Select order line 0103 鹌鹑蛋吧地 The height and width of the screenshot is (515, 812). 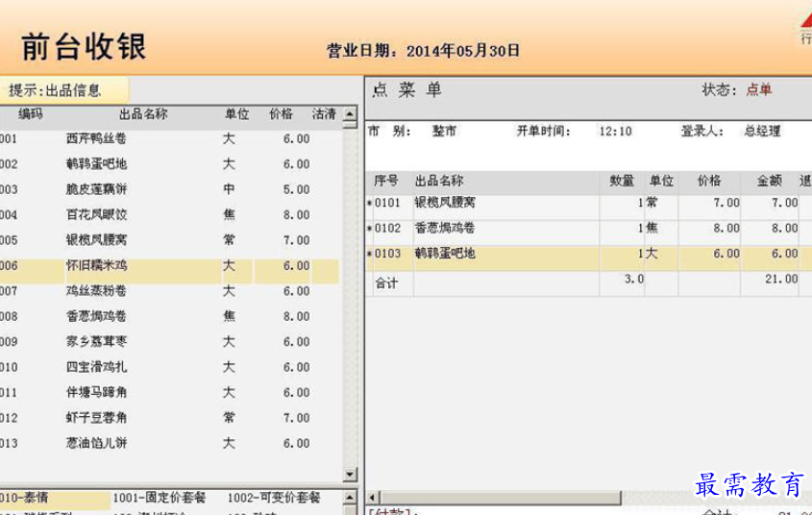[x=588, y=257]
